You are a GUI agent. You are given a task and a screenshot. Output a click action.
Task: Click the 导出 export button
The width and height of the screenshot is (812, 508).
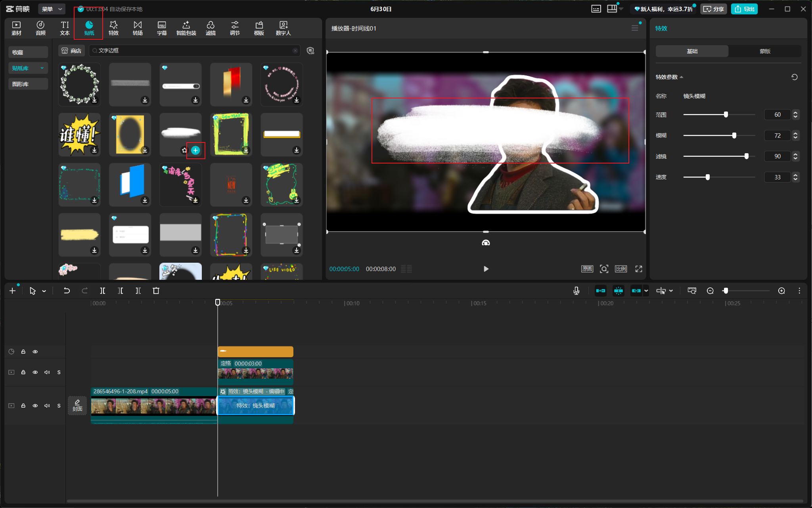pyautogui.click(x=744, y=9)
